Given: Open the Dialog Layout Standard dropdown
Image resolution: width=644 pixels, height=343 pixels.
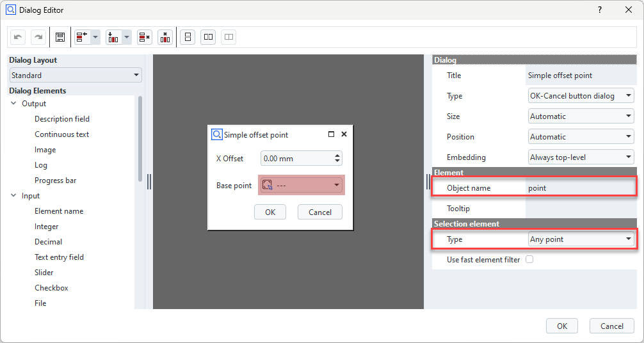Looking at the screenshot, I should (76, 76).
